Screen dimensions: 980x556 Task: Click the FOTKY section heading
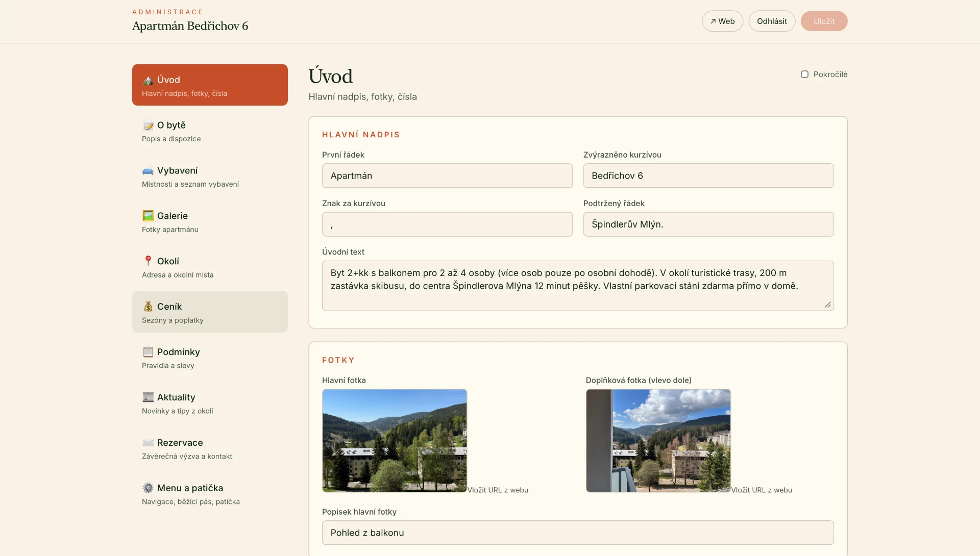pyautogui.click(x=338, y=360)
